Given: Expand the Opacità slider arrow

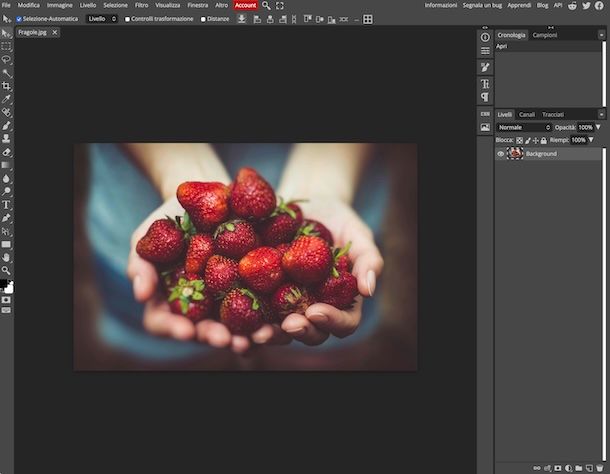Looking at the screenshot, I should [x=598, y=127].
